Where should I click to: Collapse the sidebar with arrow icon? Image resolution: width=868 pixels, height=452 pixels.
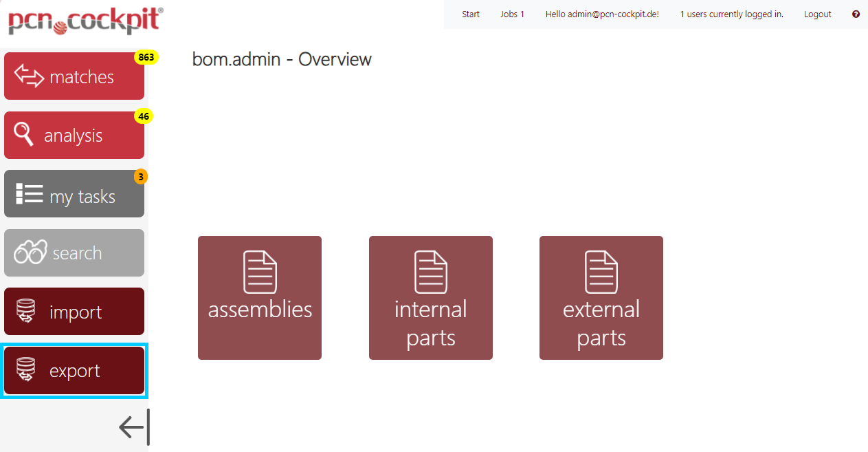(134, 427)
